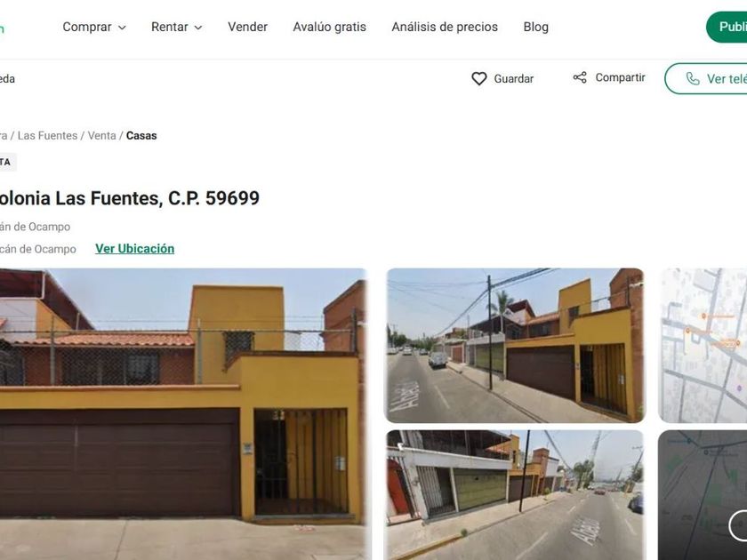Viewport: 747px width, 560px height.
Task: Open the Vender menu item
Action: click(x=248, y=28)
